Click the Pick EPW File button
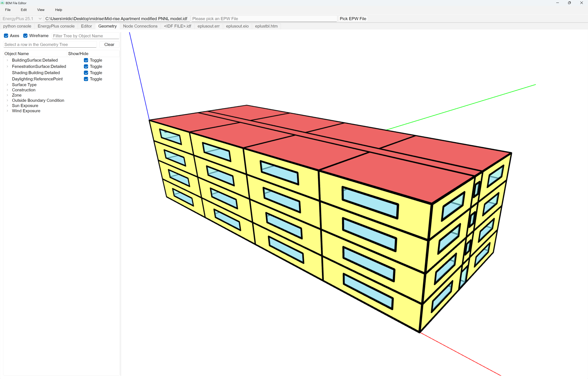The height and width of the screenshot is (379, 588). (353, 19)
